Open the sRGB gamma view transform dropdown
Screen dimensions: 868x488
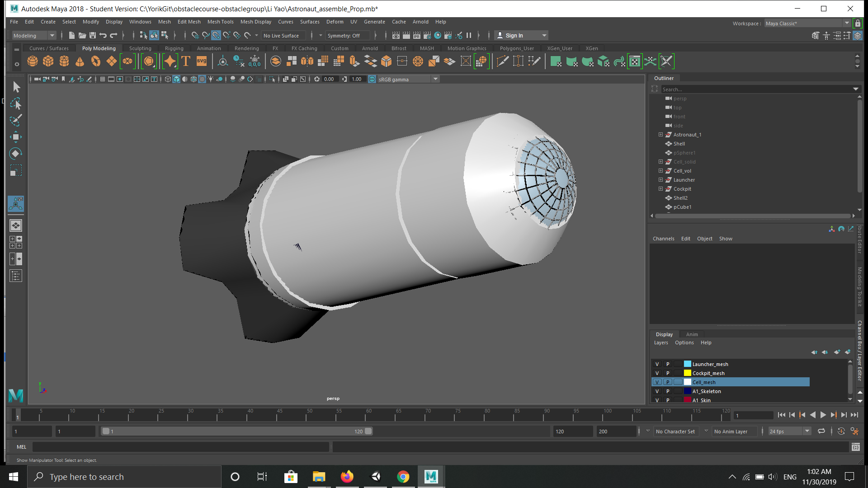435,79
